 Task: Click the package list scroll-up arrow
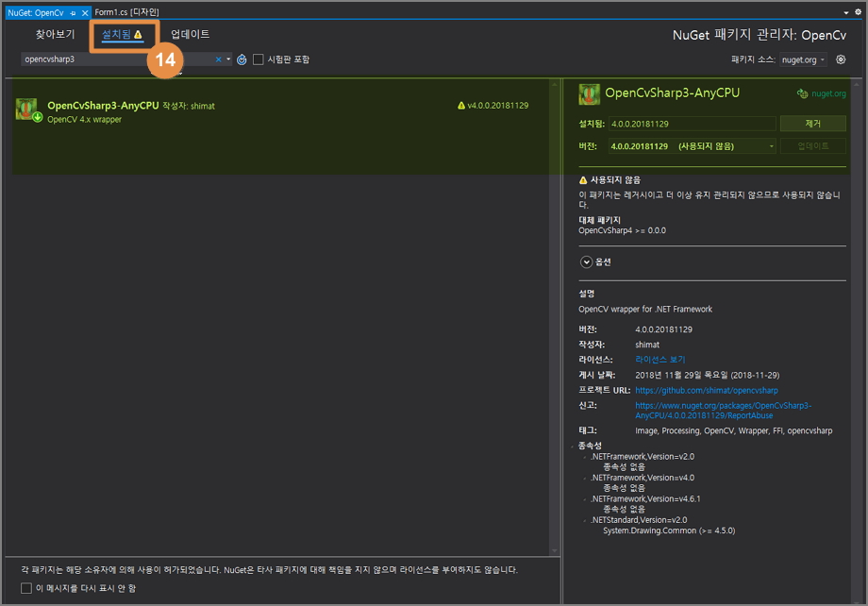554,84
